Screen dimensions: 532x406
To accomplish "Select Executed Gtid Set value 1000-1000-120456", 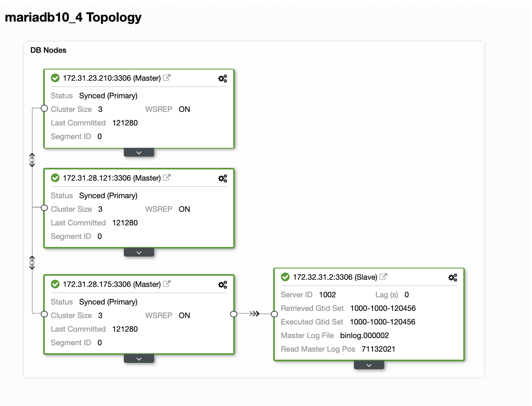I will [383, 322].
